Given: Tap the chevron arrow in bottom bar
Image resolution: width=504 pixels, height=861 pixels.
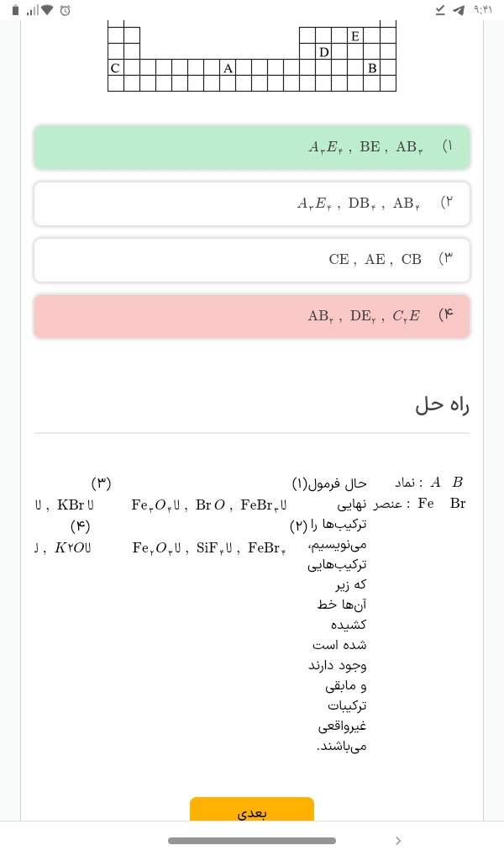Looking at the screenshot, I should point(398,841).
